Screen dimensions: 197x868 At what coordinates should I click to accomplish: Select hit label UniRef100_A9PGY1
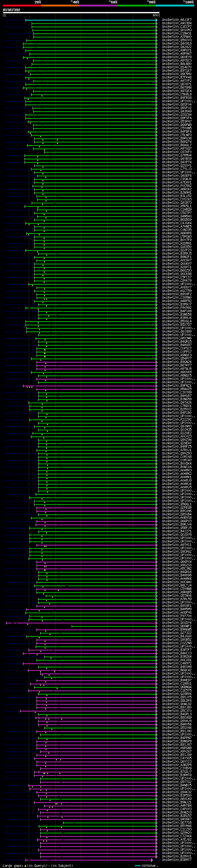(177, 50)
